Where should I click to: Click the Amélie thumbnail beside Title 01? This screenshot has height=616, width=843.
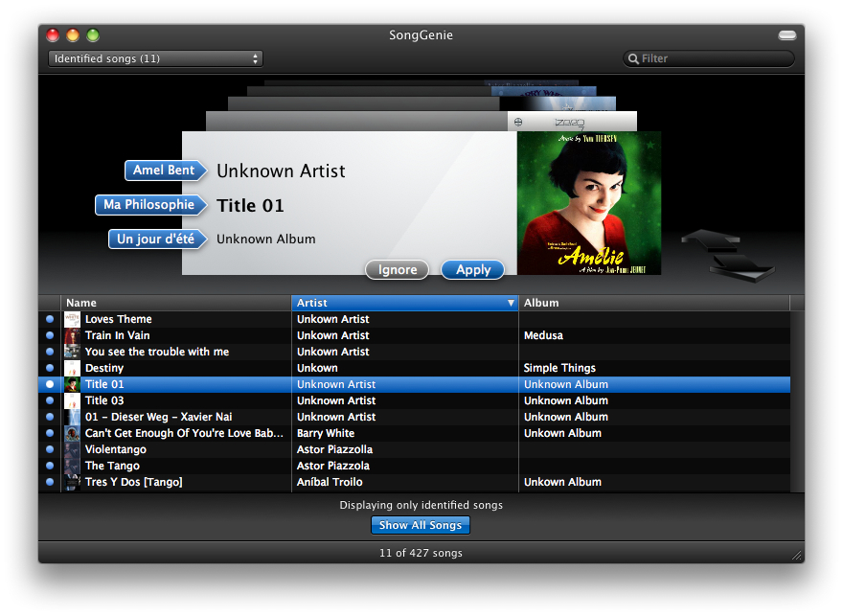(x=72, y=384)
